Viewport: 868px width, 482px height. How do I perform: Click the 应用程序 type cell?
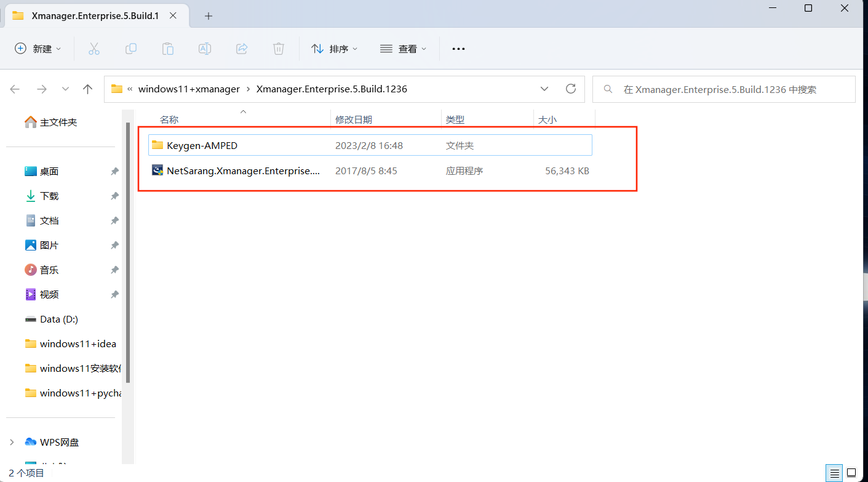point(464,171)
